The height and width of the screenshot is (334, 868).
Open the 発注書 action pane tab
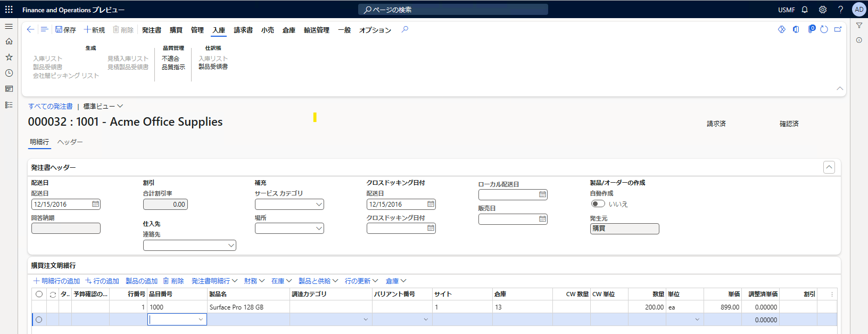(x=152, y=30)
